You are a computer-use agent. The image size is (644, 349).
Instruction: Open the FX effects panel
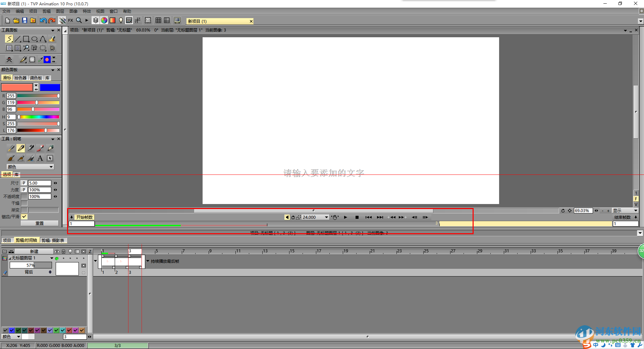point(71,20)
